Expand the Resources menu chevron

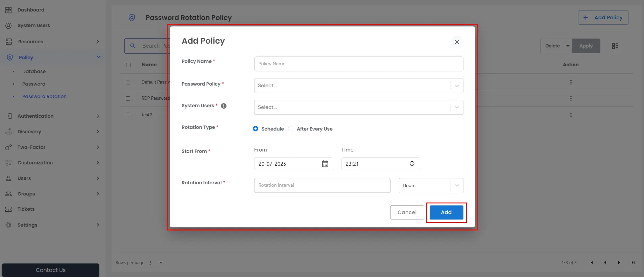click(x=98, y=42)
